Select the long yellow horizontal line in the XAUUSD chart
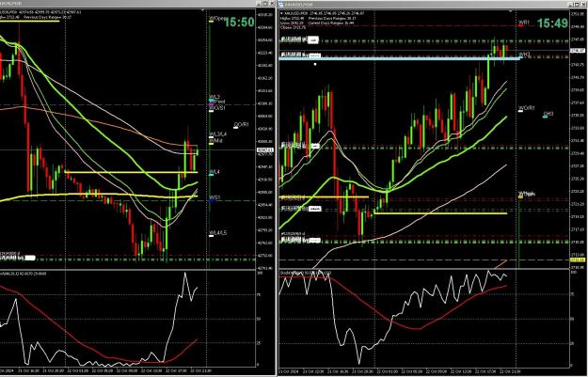Viewport: 588px width, 377px height. tap(440, 213)
